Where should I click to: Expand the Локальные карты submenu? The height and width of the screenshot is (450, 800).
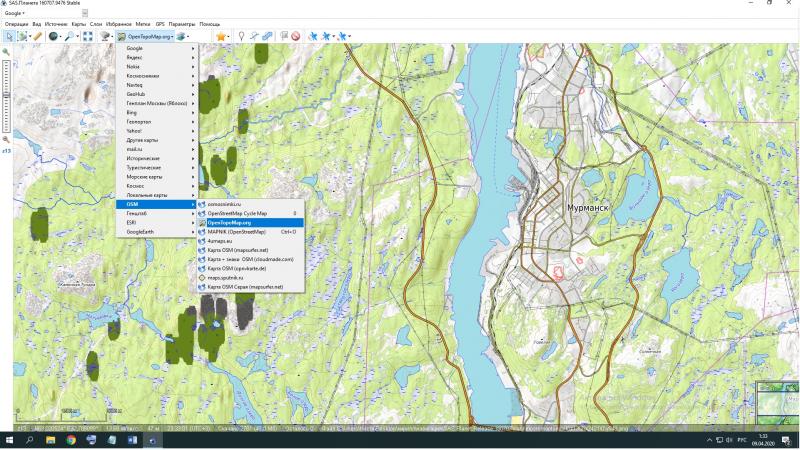[x=157, y=195]
